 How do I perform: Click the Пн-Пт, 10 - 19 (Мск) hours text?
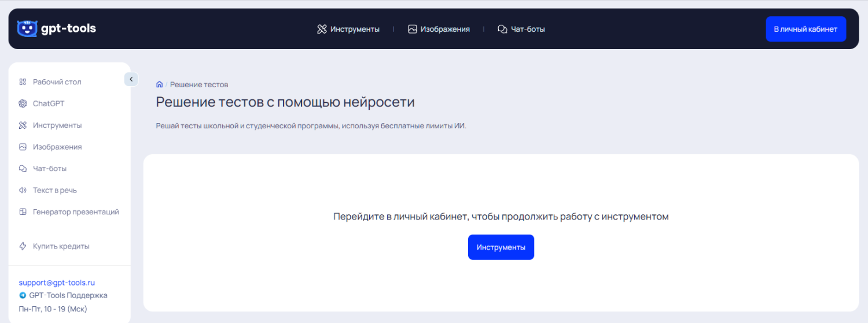[x=53, y=309]
